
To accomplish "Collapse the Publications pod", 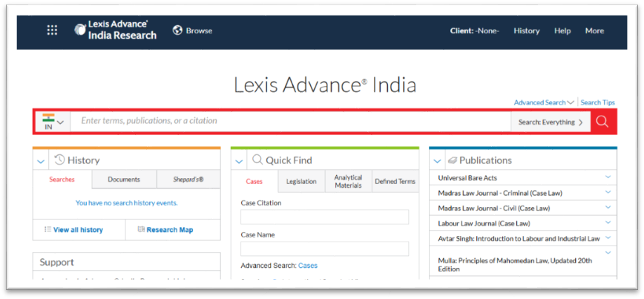I will [437, 161].
